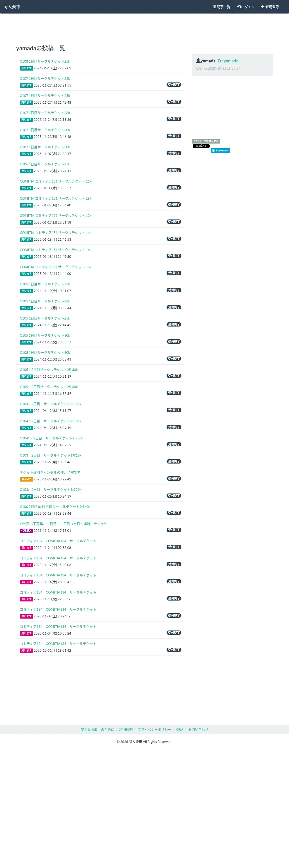
Task: Click 買います badge on 2020-11-21 post
Action: pyautogui.click(x=26, y=548)
